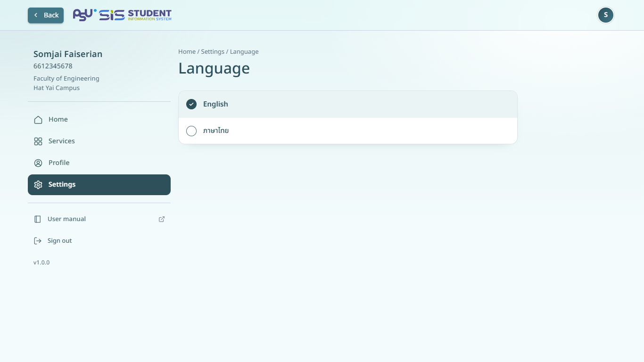
Task: Click the back chevron arrow icon
Action: [36, 15]
